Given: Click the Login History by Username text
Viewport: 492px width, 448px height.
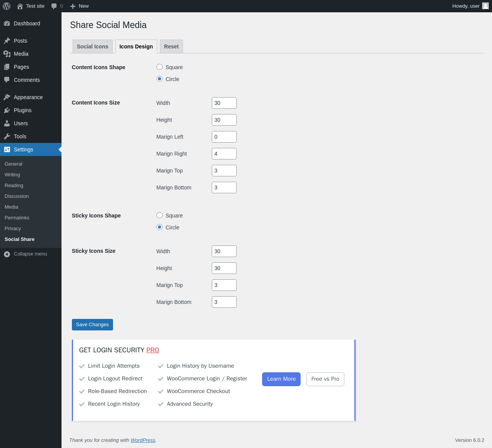Looking at the screenshot, I should (x=200, y=366).
